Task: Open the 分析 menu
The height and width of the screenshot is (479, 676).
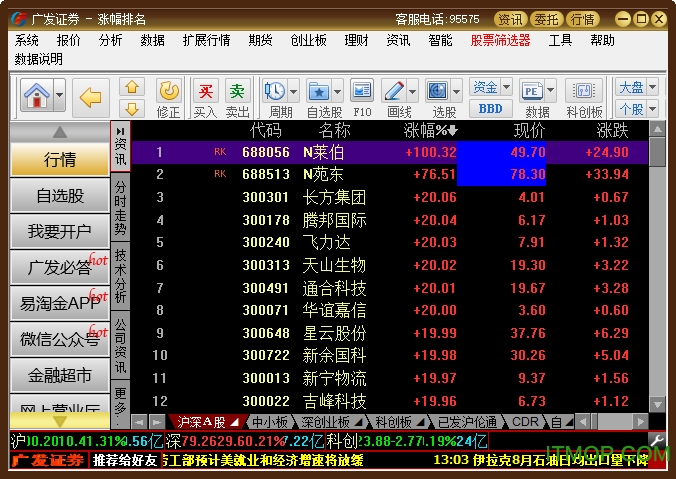Action: pos(110,40)
